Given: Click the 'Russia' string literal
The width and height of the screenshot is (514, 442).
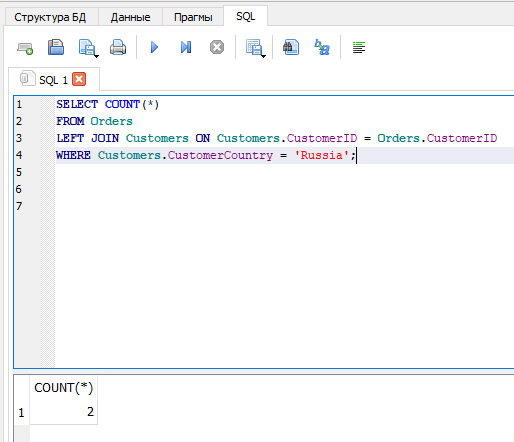Looking at the screenshot, I should [x=322, y=155].
